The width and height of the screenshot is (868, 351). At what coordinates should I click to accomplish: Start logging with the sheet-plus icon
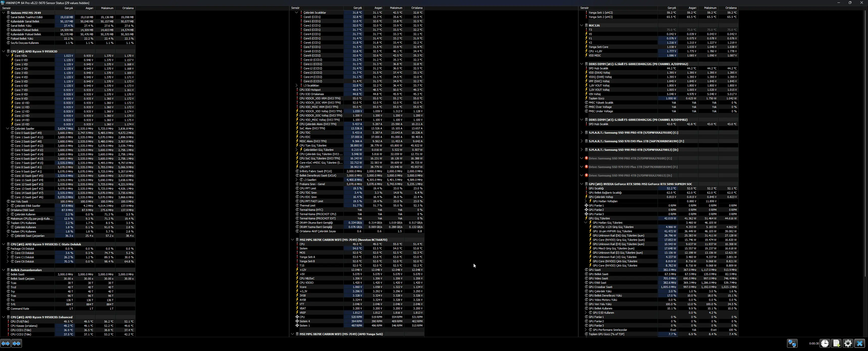(x=836, y=343)
